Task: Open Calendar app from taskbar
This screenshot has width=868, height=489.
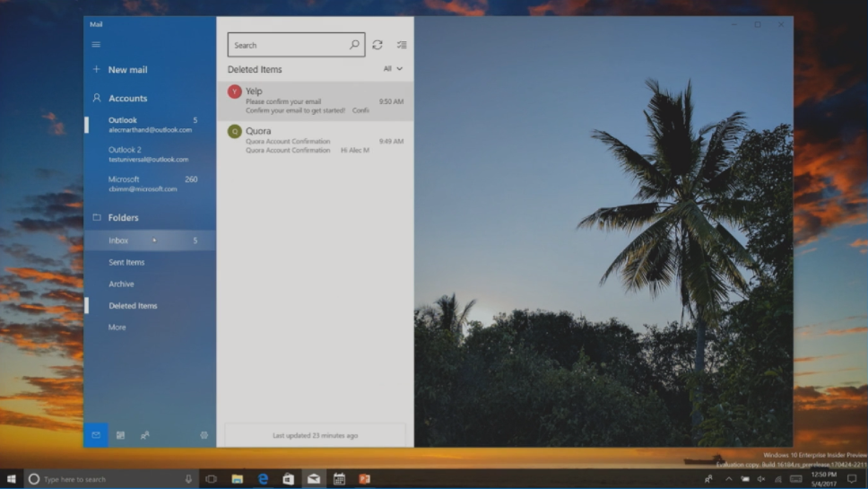Action: point(339,479)
